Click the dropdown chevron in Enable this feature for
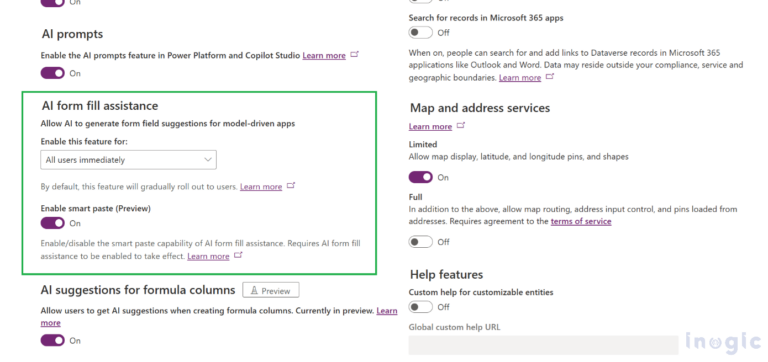This screenshot has height=362, width=768. (x=208, y=160)
